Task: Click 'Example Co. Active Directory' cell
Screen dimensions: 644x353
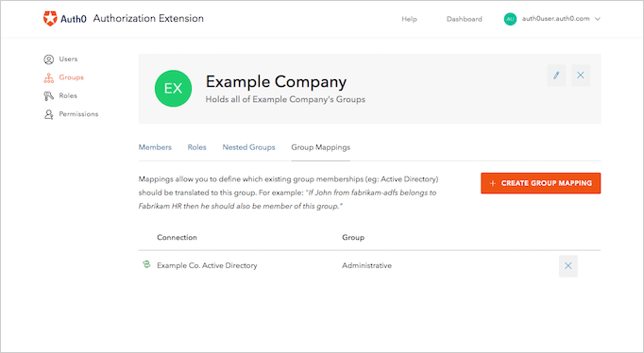Action: [207, 265]
